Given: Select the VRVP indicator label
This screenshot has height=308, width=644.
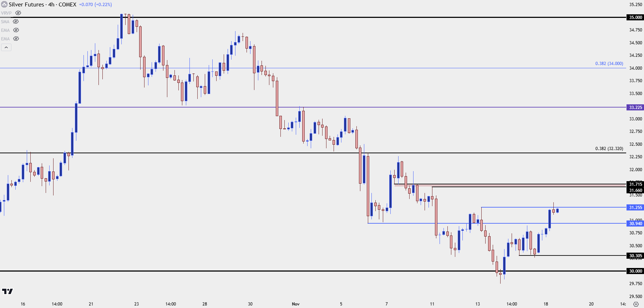Looking at the screenshot, I should coord(6,13).
